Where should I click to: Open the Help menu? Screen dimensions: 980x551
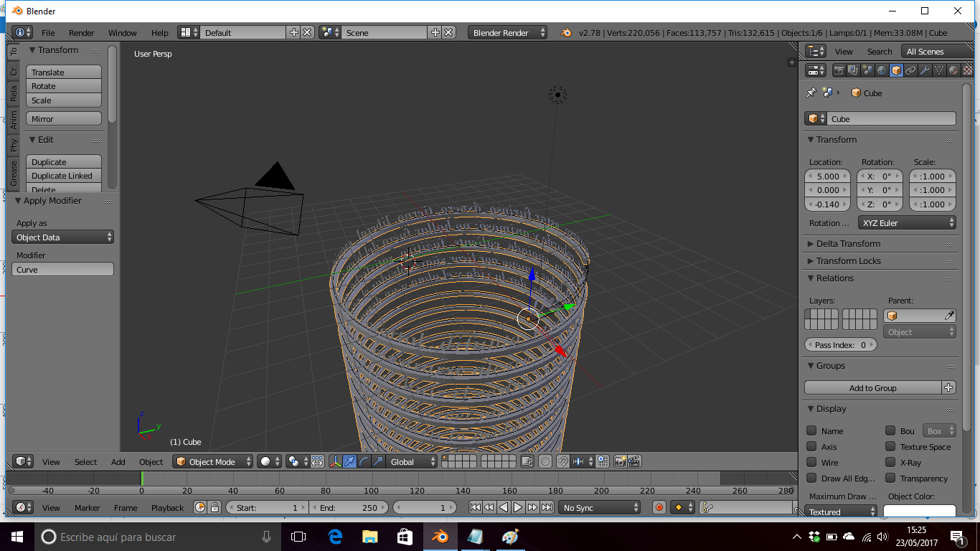point(160,32)
